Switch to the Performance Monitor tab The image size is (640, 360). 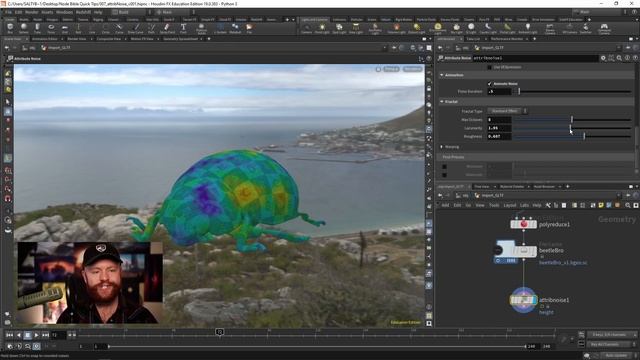[x=507, y=39]
